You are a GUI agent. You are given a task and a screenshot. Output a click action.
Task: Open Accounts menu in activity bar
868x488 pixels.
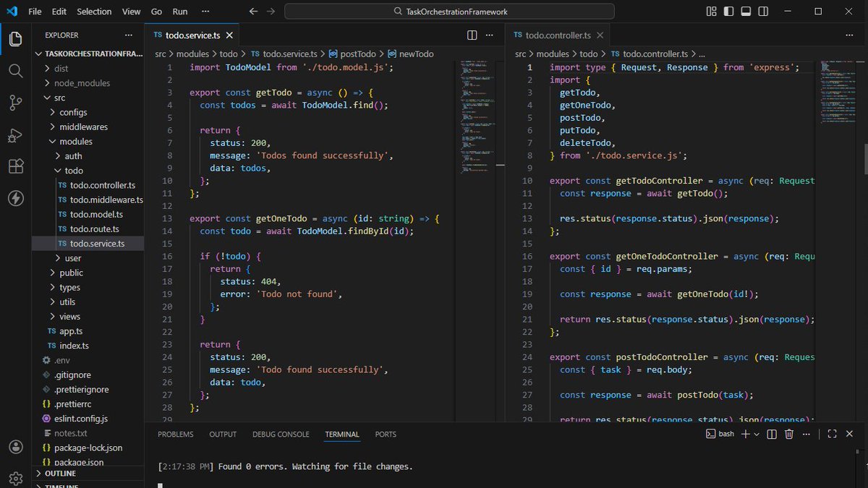click(15, 448)
